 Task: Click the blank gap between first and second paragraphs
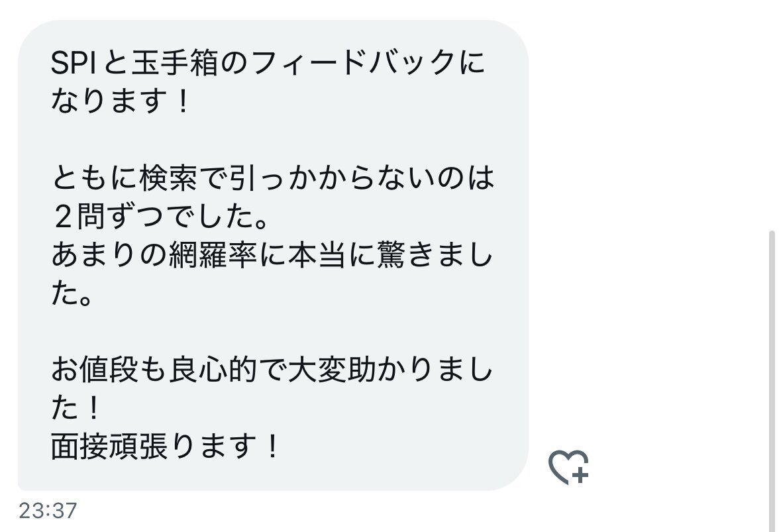click(x=273, y=140)
